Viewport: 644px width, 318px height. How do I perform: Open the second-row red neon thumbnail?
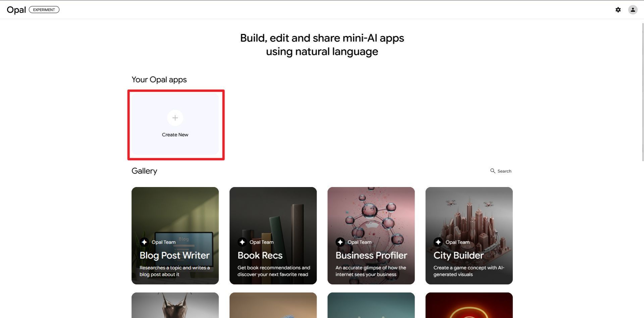coord(469,305)
